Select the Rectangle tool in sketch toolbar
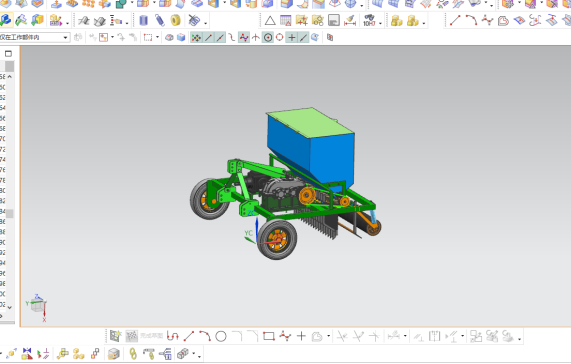This screenshot has height=364, width=571. [x=269, y=336]
